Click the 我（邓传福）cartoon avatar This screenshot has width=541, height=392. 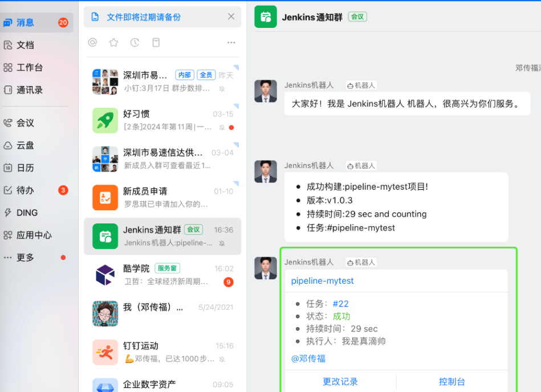(x=105, y=313)
